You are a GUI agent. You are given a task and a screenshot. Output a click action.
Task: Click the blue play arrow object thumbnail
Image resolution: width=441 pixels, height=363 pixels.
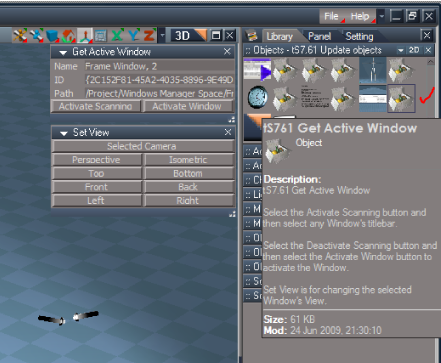(x=257, y=69)
